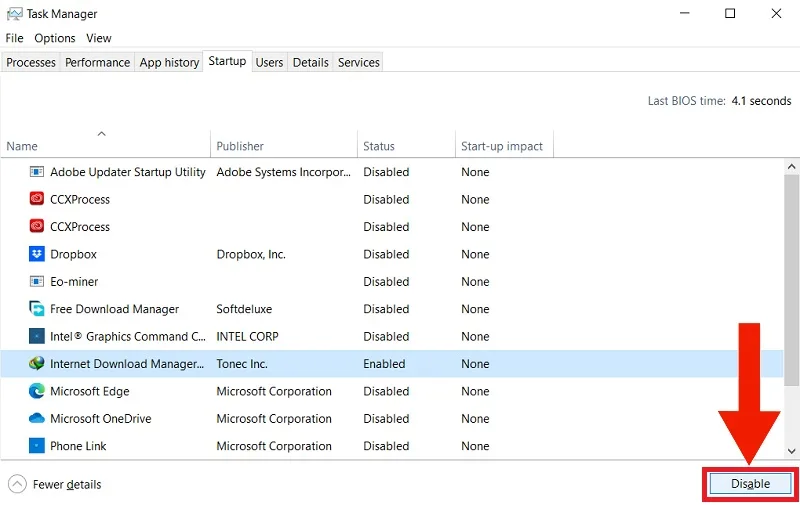The height and width of the screenshot is (505, 800).
Task: Select the Dropbox entry name
Action: pyautogui.click(x=73, y=254)
